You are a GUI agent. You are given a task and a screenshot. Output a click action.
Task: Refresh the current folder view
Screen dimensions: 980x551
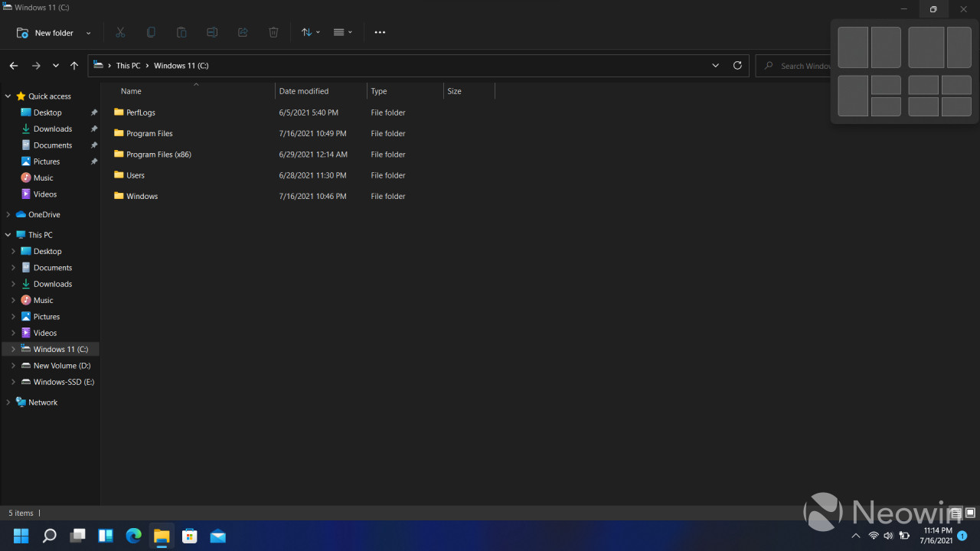737,66
